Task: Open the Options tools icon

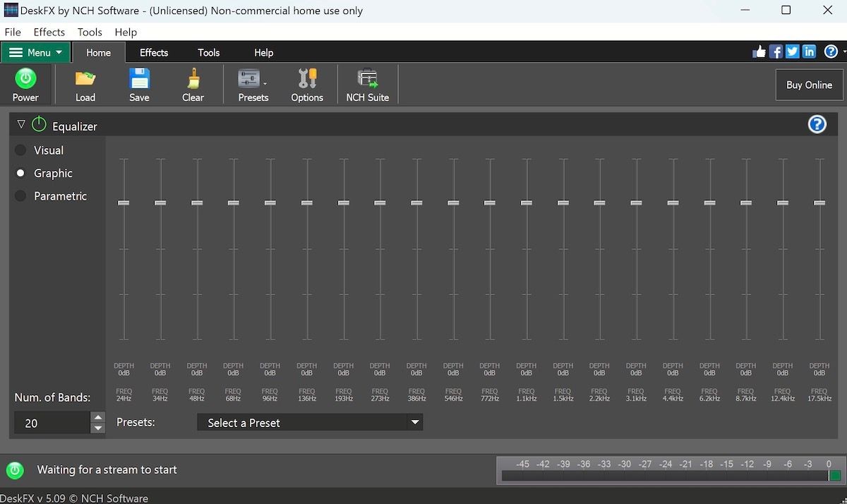Action: (307, 78)
